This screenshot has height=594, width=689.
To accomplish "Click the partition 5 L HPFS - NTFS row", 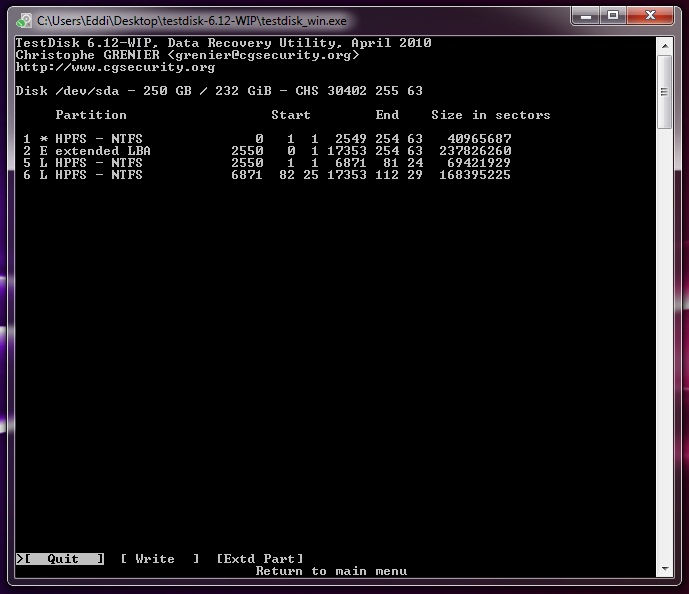I will [267, 163].
